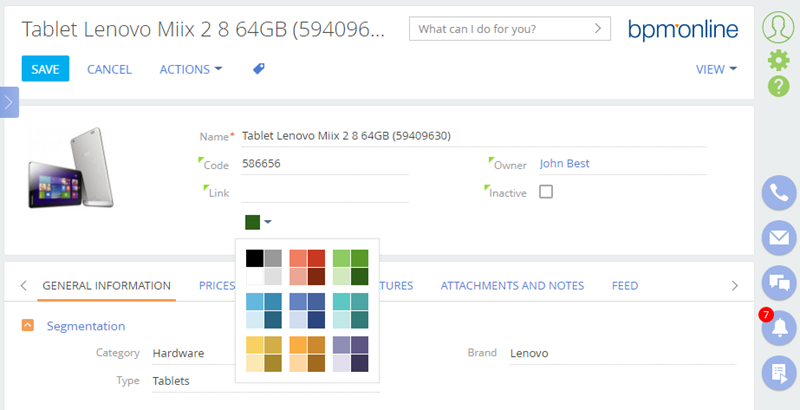800x410 pixels.
Task: Open the notifications bell
Action: tap(777, 327)
